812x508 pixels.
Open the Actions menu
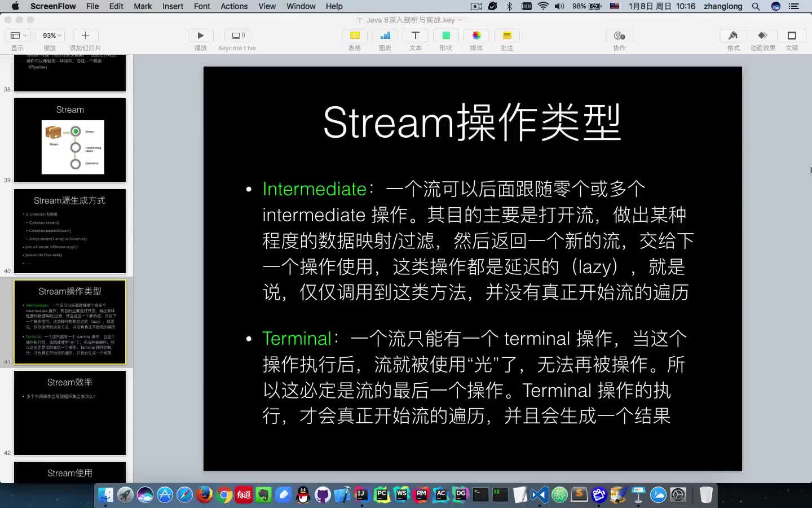tap(234, 6)
